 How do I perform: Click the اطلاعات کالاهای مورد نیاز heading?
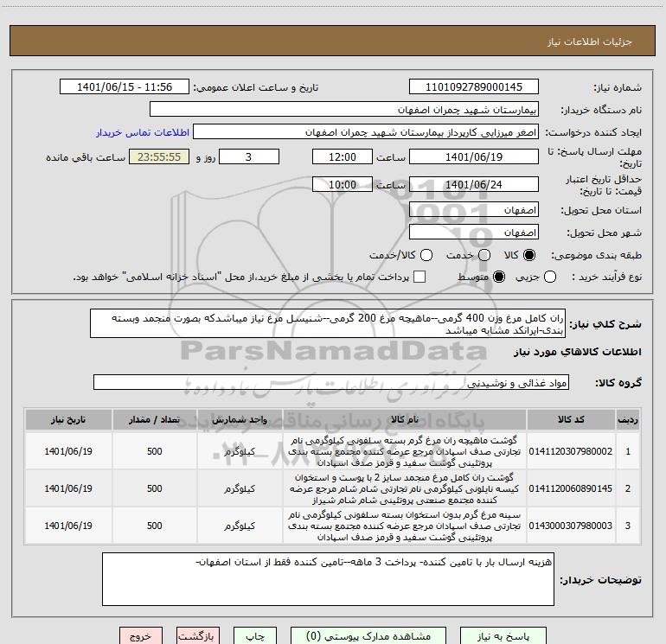coord(578,352)
